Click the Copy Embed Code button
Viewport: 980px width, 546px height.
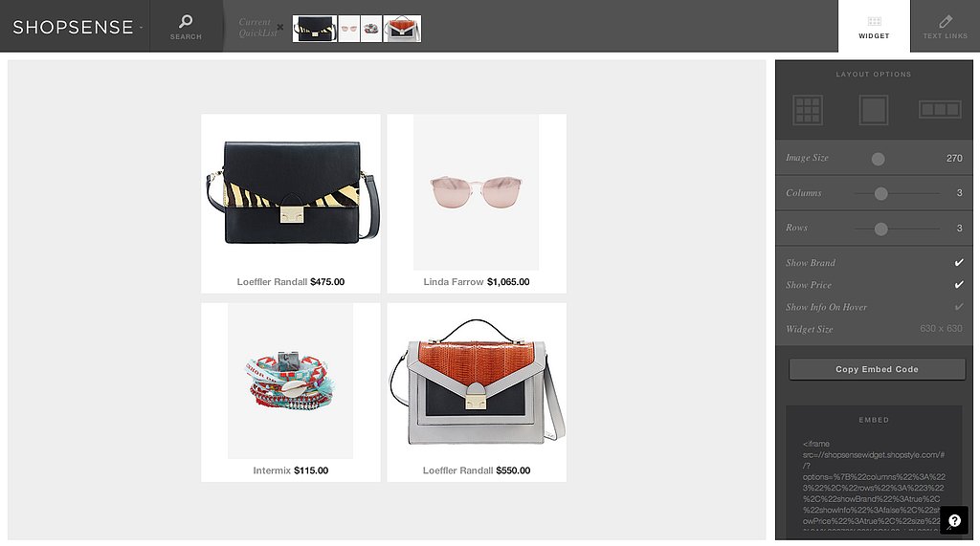[877, 369]
